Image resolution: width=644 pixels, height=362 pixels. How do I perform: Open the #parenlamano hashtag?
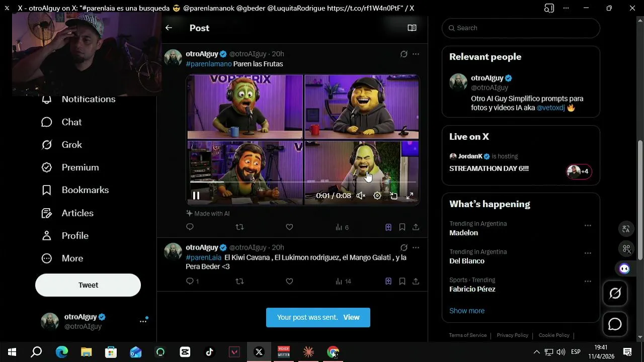(209, 64)
